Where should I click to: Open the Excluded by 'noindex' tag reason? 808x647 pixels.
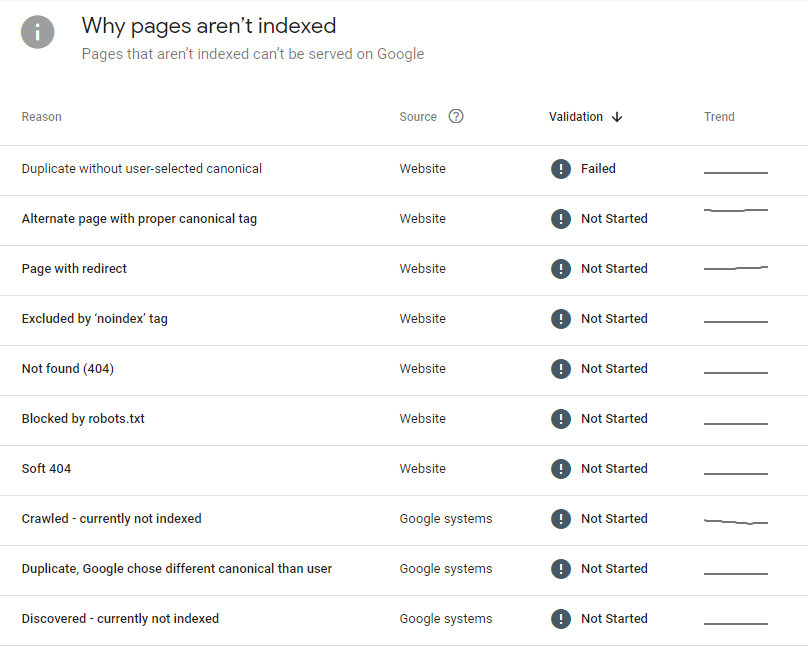pos(95,319)
